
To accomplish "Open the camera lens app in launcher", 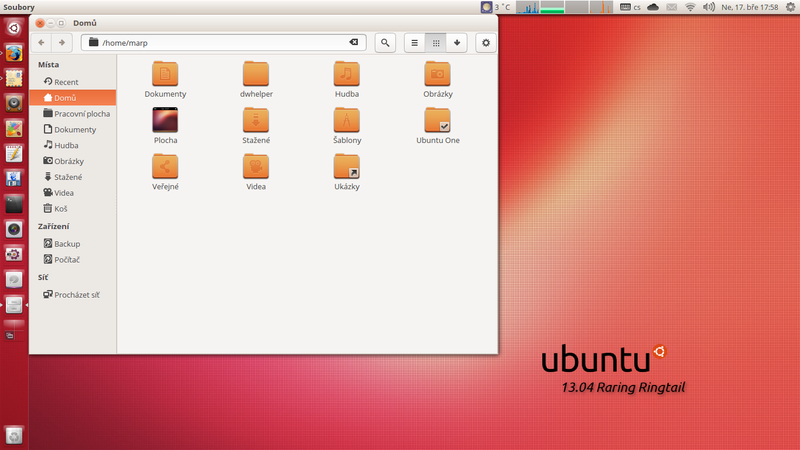I will (14, 229).
